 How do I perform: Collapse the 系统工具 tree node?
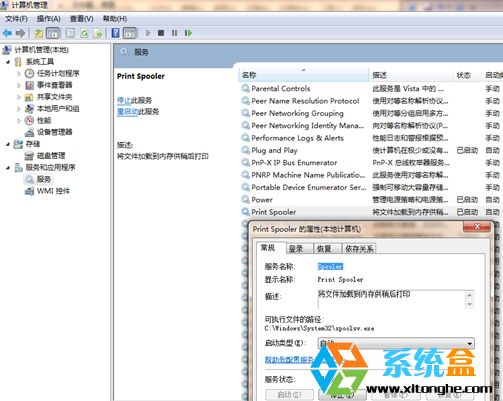pyautogui.click(x=8, y=62)
